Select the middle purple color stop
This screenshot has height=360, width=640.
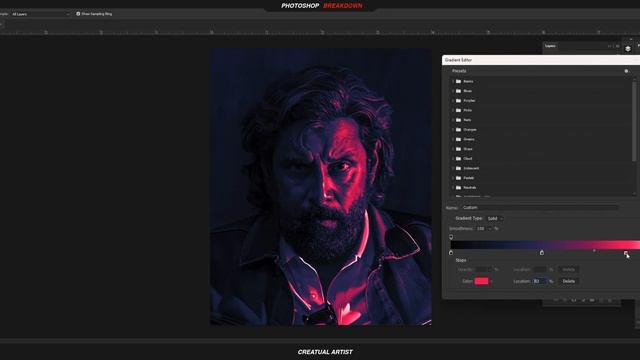pyautogui.click(x=542, y=253)
